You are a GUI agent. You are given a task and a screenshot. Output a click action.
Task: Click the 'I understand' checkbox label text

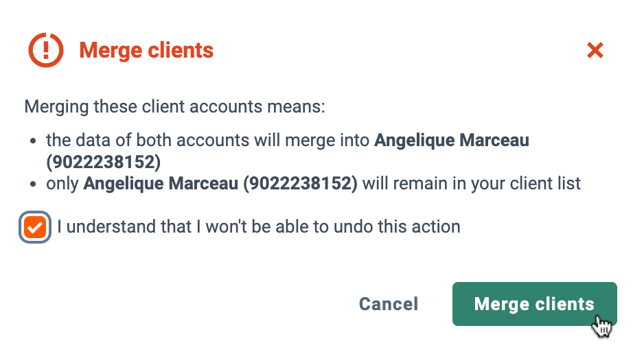coord(259,227)
